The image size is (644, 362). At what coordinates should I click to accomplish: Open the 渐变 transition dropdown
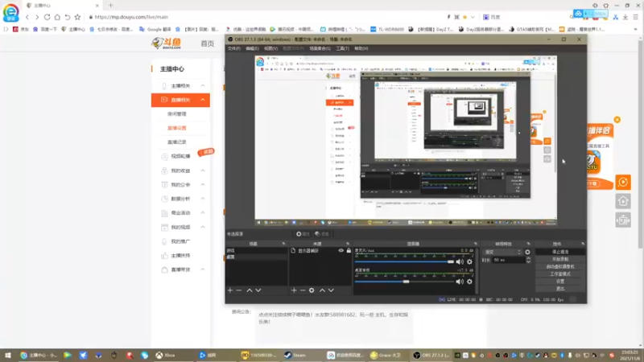point(502,252)
